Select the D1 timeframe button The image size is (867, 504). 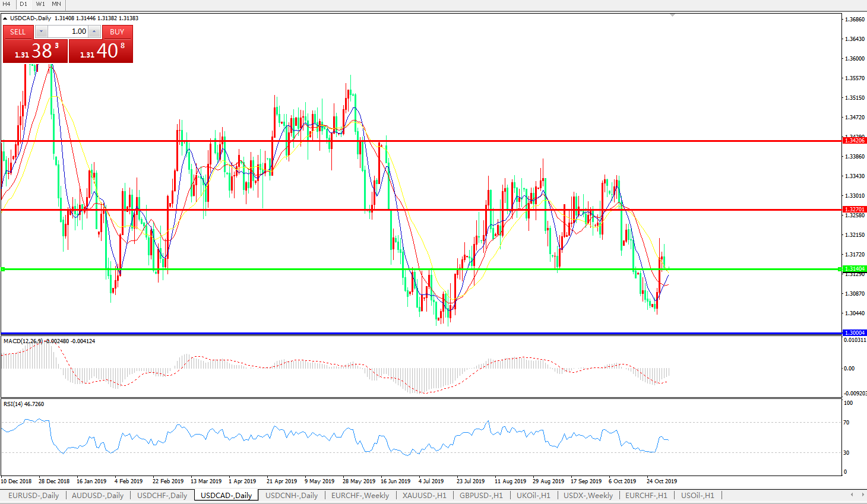(24, 4)
